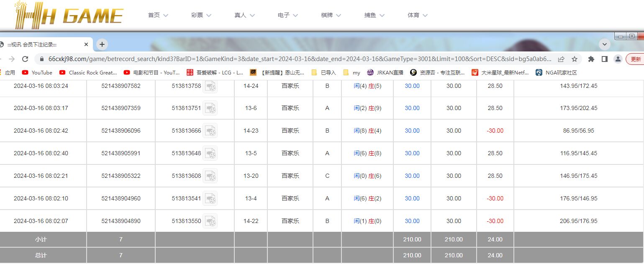The width and height of the screenshot is (644, 264).
Task: Expand the 捕鱼 menu
Action: 374,15
